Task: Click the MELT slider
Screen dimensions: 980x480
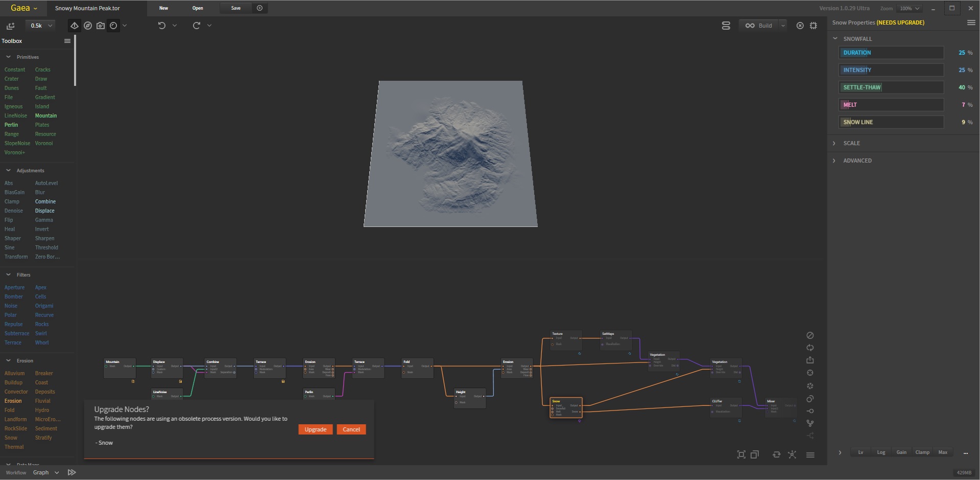Action: (891, 105)
